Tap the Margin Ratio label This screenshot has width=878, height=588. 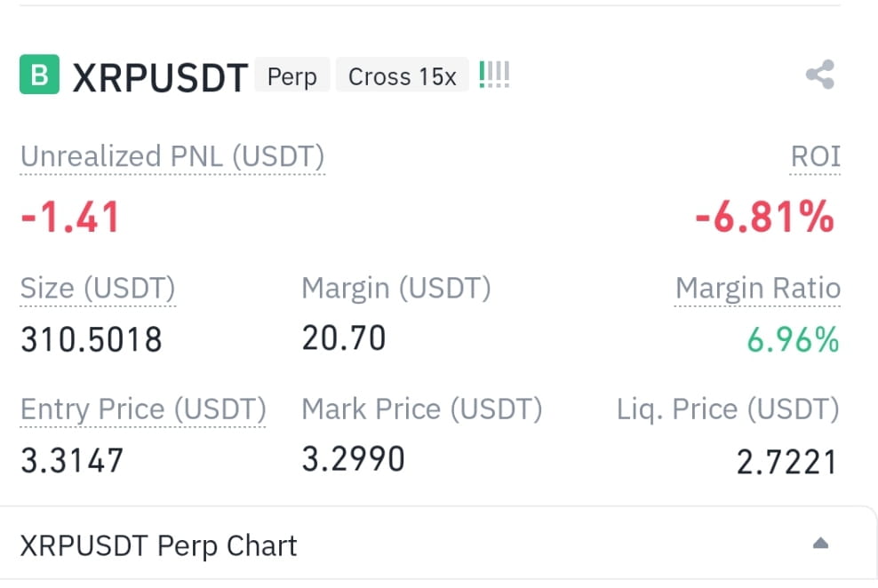(758, 289)
